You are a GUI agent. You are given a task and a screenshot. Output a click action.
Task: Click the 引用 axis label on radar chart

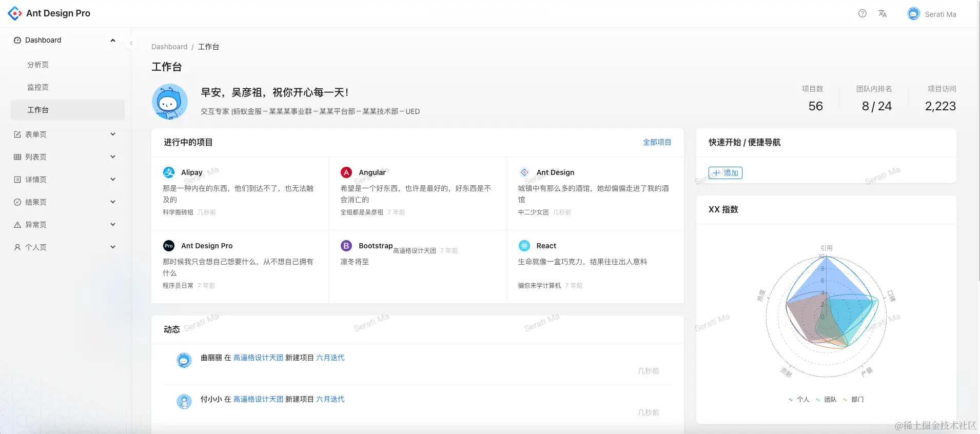pyautogui.click(x=826, y=248)
